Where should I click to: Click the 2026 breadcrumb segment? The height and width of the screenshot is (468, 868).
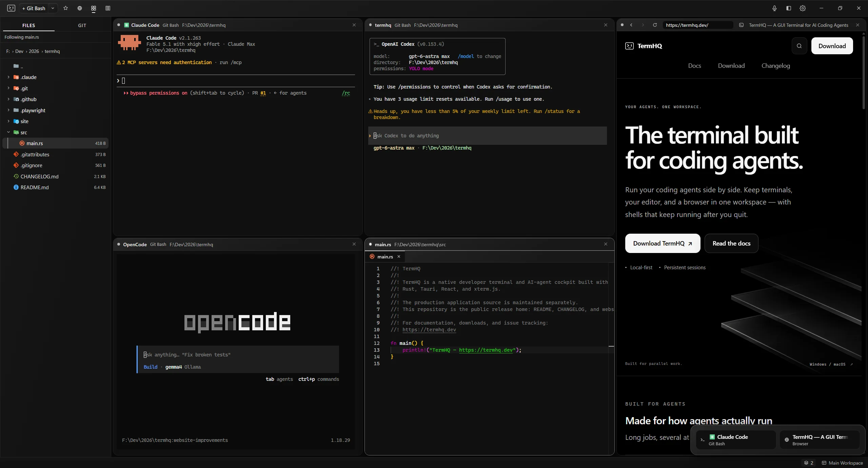click(34, 51)
